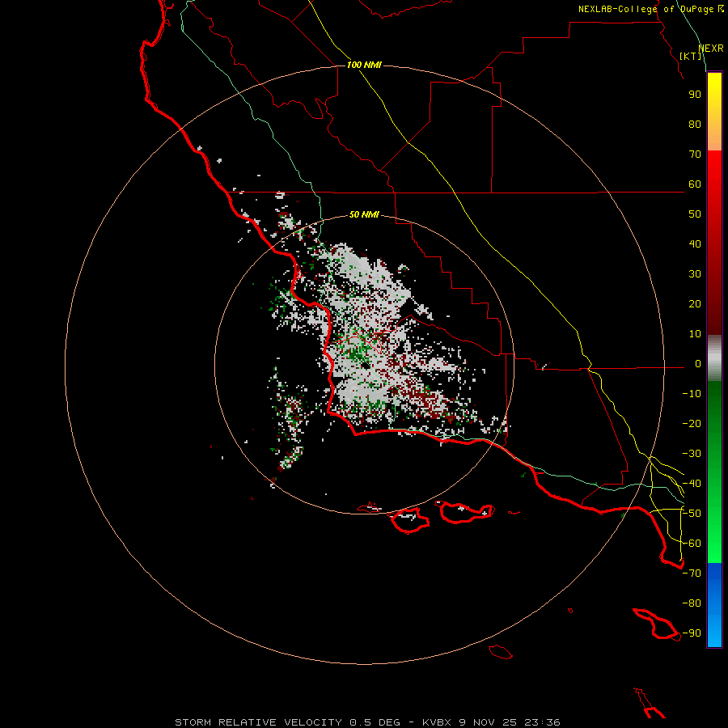Click the -20 value on velocity scale
The image size is (728, 728).
tap(692, 424)
